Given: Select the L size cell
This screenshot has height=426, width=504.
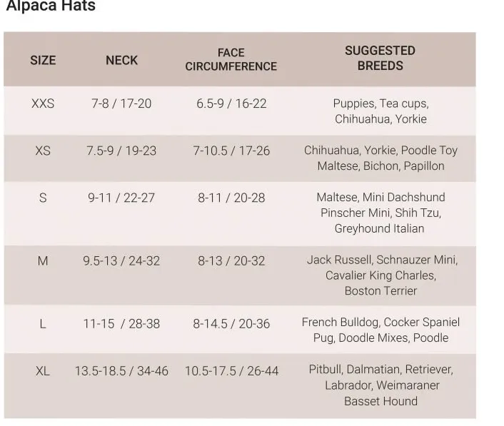Looking at the screenshot, I should 43,324.
